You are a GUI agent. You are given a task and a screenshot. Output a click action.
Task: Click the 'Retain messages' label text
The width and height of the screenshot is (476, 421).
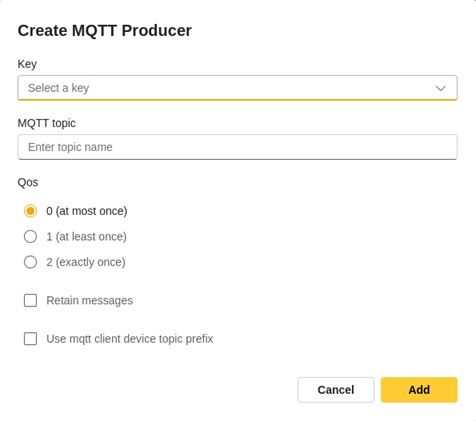[89, 301]
